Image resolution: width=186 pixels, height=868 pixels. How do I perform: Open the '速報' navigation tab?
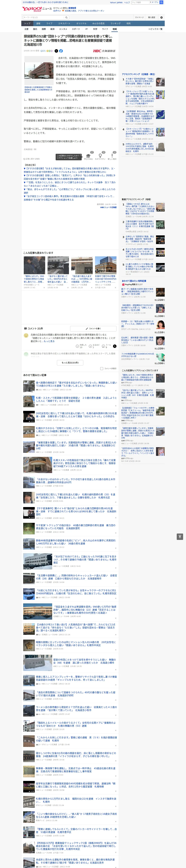(x=38, y=24)
